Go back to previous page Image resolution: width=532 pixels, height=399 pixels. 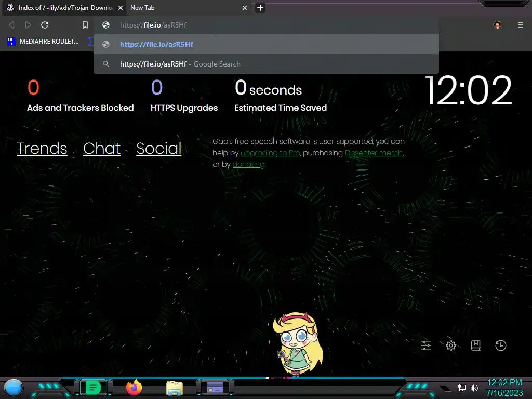click(11, 25)
